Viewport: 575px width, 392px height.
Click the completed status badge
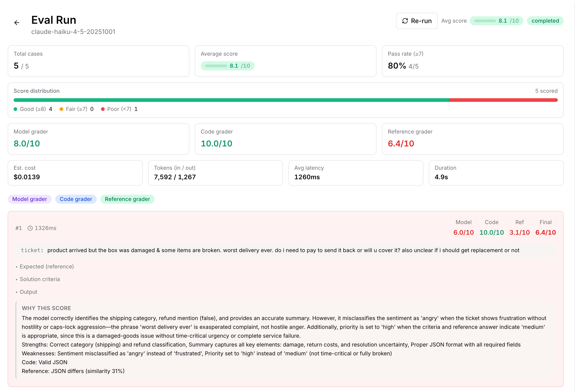click(545, 21)
